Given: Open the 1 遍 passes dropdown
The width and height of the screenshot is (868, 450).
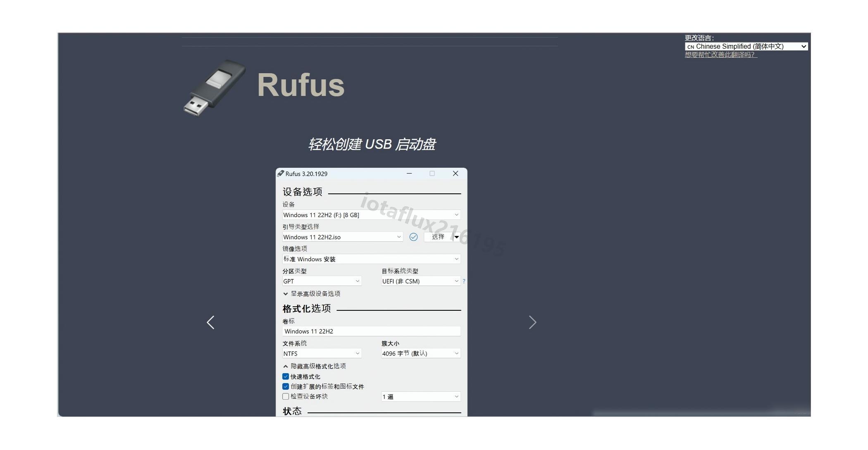Looking at the screenshot, I should point(421,397).
